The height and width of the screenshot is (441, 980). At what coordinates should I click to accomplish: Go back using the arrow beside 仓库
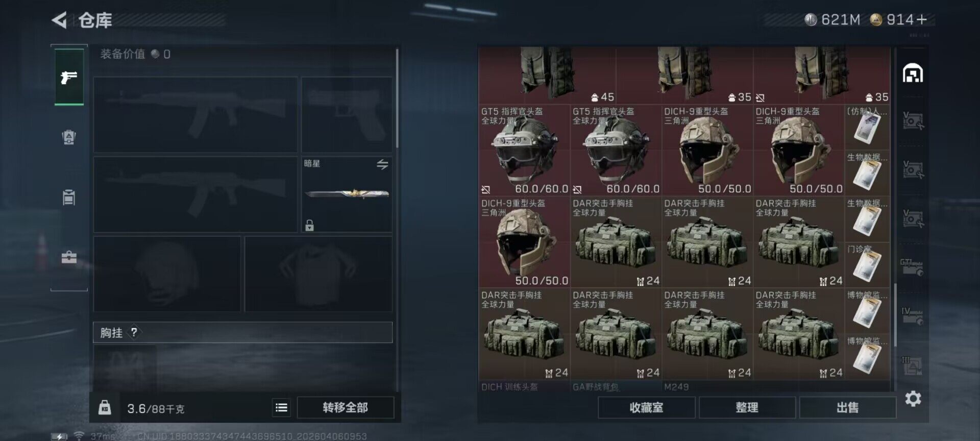pyautogui.click(x=59, y=20)
